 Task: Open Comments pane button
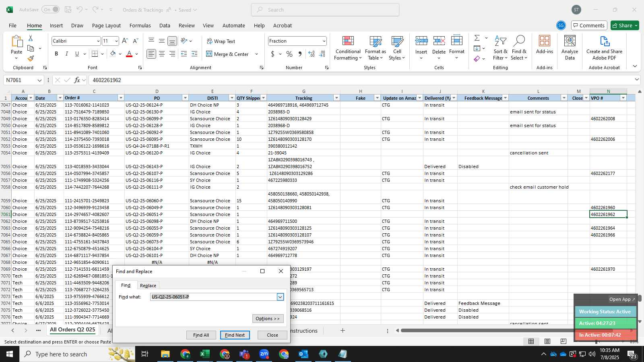click(x=589, y=25)
